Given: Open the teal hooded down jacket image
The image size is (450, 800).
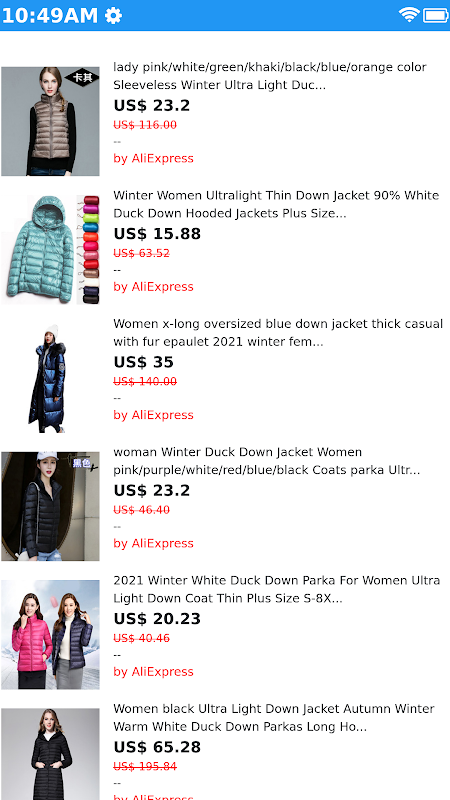Looking at the screenshot, I should pos(50,249).
